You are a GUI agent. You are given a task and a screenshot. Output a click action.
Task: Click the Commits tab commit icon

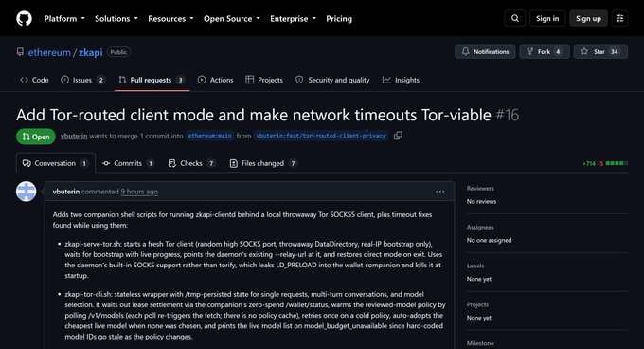coord(106,163)
